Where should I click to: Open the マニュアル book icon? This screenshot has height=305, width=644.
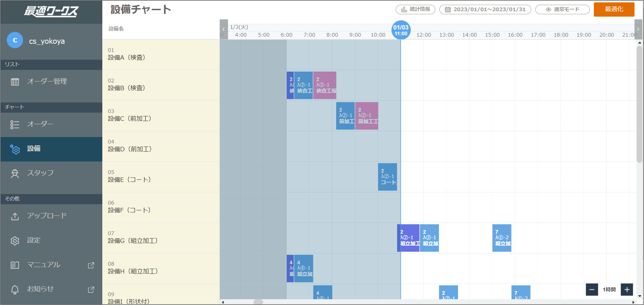point(15,265)
